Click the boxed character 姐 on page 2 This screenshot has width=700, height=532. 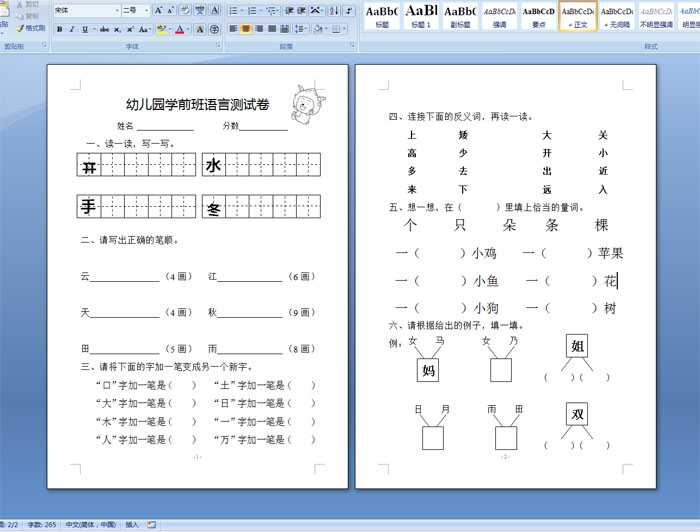tap(577, 346)
